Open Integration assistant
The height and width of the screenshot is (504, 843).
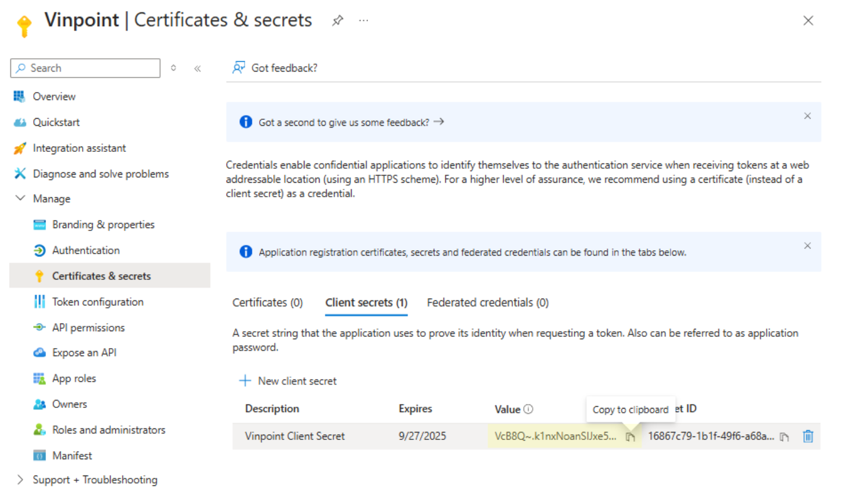[79, 148]
